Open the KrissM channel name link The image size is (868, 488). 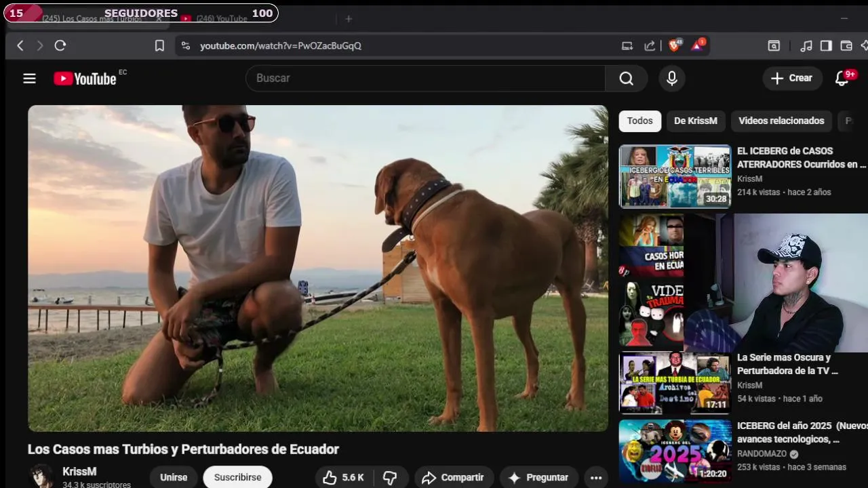(x=79, y=472)
